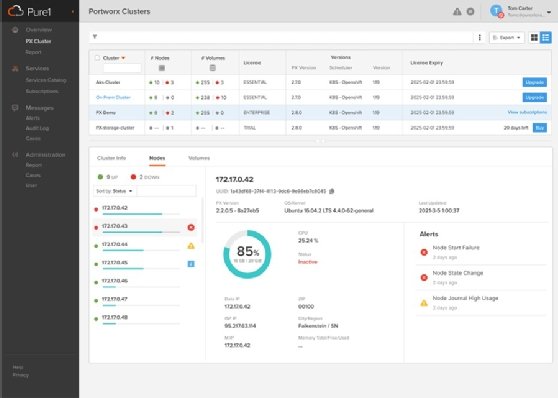
Task: Open the Volumes tab
Action: 199,158
